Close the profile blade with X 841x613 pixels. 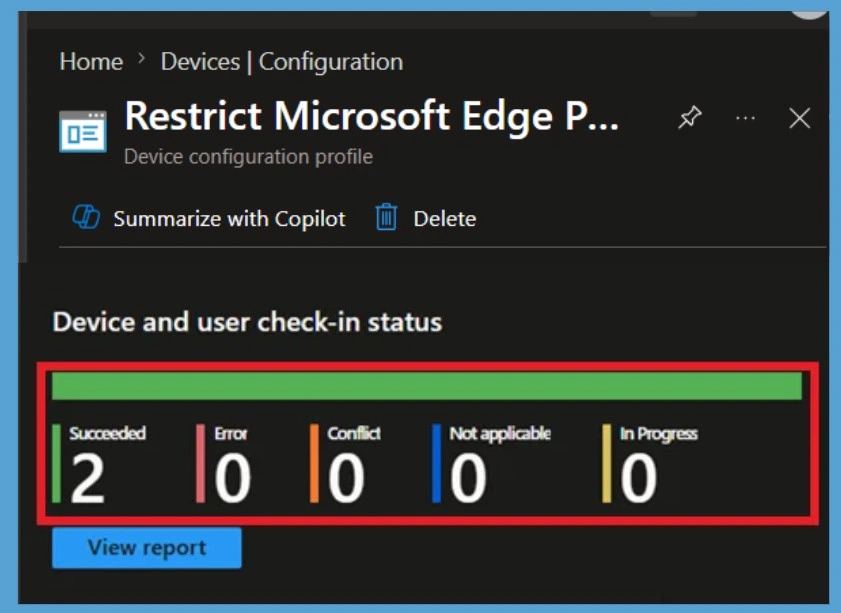800,118
